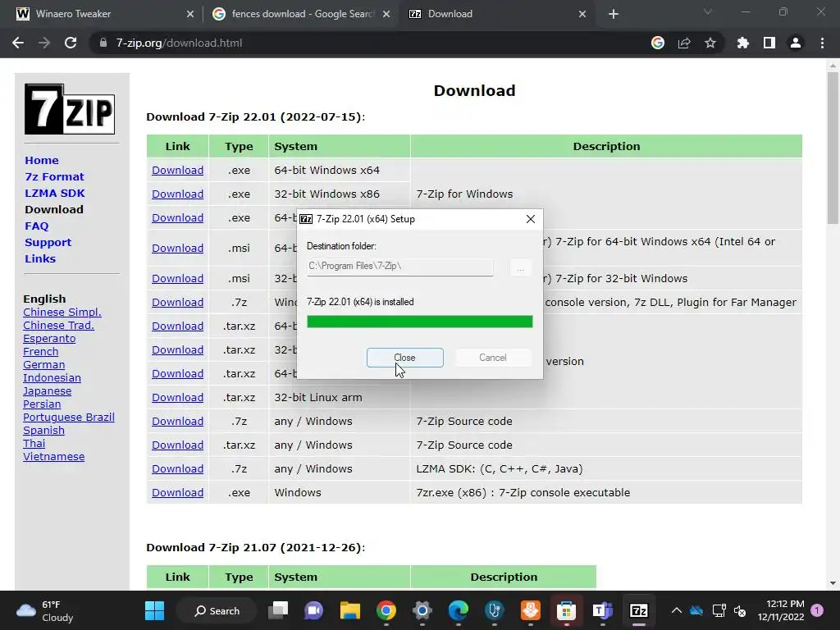
Task: Close the 7-Zip setup dialog with Close button
Action: click(404, 358)
